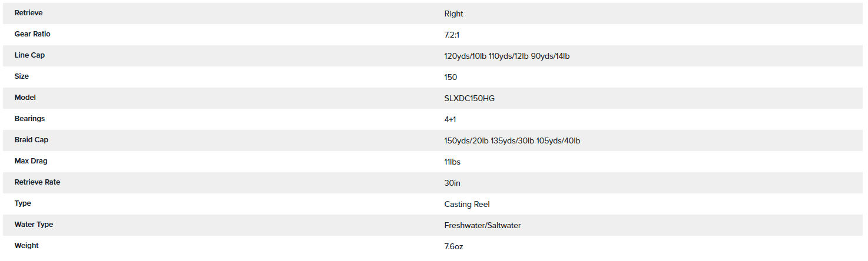The width and height of the screenshot is (868, 261).
Task: Select the 30in retrieve rate value
Action: 452,183
